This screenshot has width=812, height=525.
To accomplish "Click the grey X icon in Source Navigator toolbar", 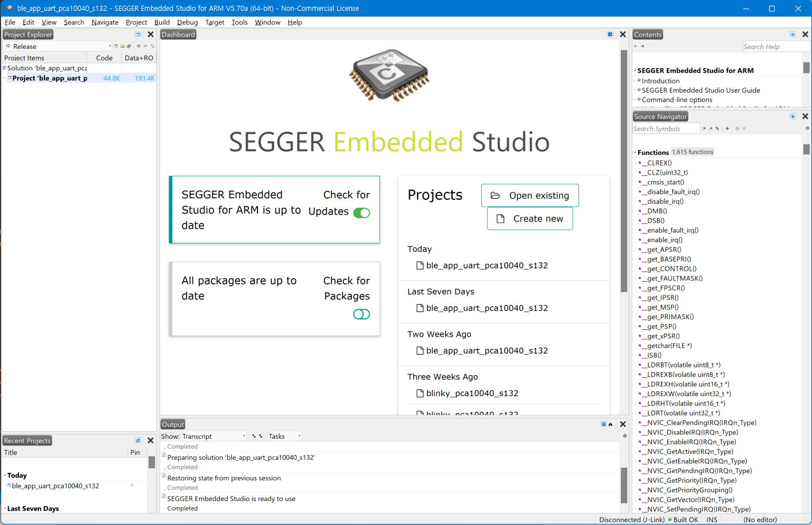I will tap(744, 129).
